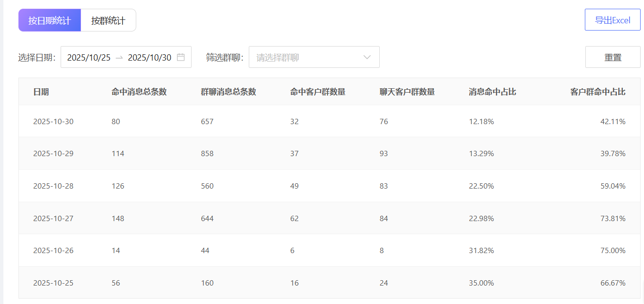644x304 pixels.
Task: Expand group chat list via chevron arrow
Action: tap(367, 57)
